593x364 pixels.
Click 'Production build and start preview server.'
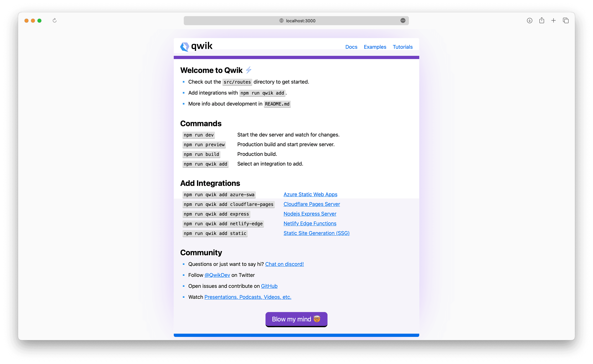286,144
